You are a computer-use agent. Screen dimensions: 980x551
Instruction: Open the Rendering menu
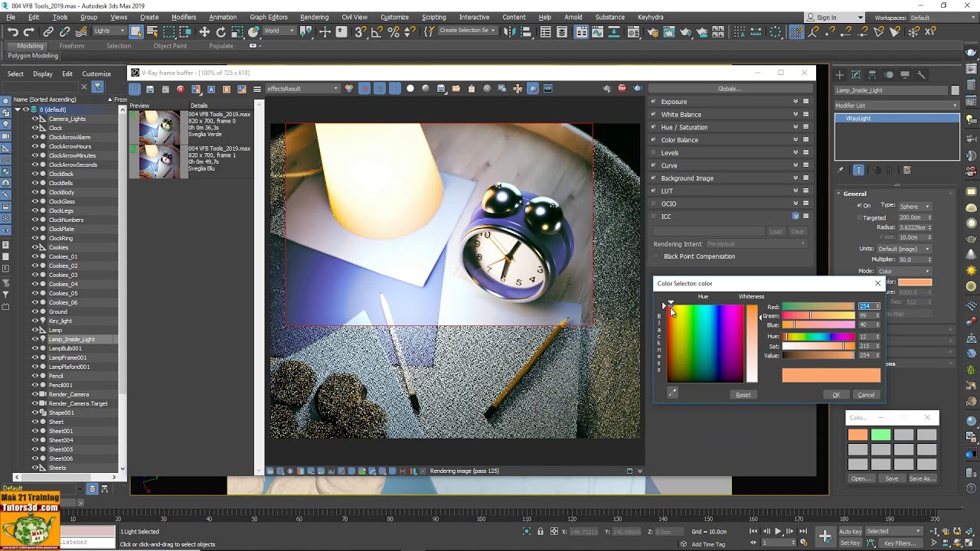[x=314, y=17]
